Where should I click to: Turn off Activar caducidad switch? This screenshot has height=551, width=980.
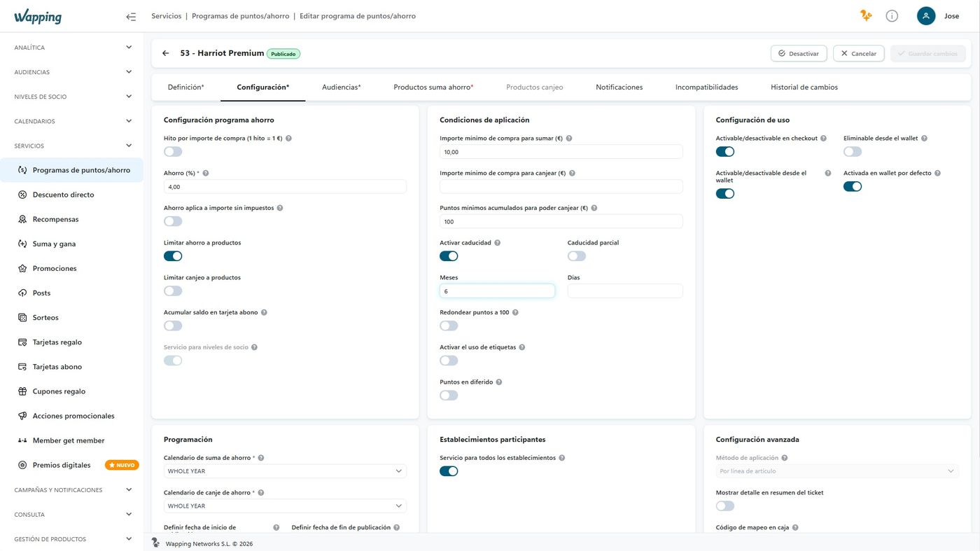point(449,256)
